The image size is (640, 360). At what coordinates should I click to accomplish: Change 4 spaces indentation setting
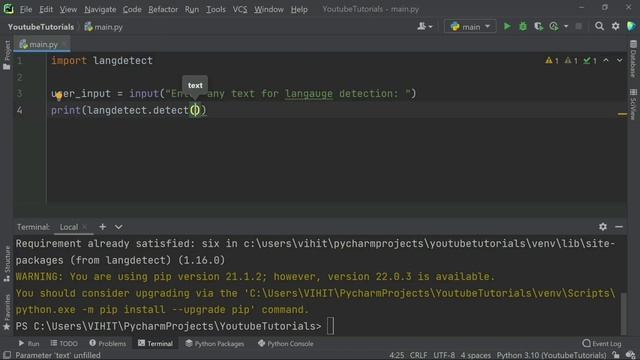pos(475,355)
